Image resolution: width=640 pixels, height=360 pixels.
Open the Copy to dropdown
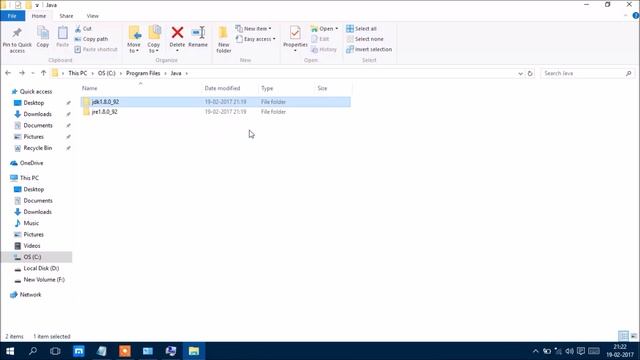click(x=154, y=40)
